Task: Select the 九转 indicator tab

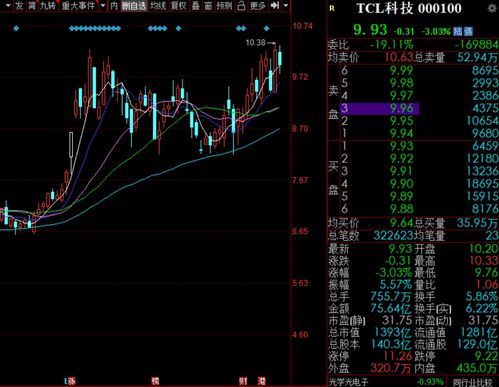Action: pyautogui.click(x=47, y=5)
